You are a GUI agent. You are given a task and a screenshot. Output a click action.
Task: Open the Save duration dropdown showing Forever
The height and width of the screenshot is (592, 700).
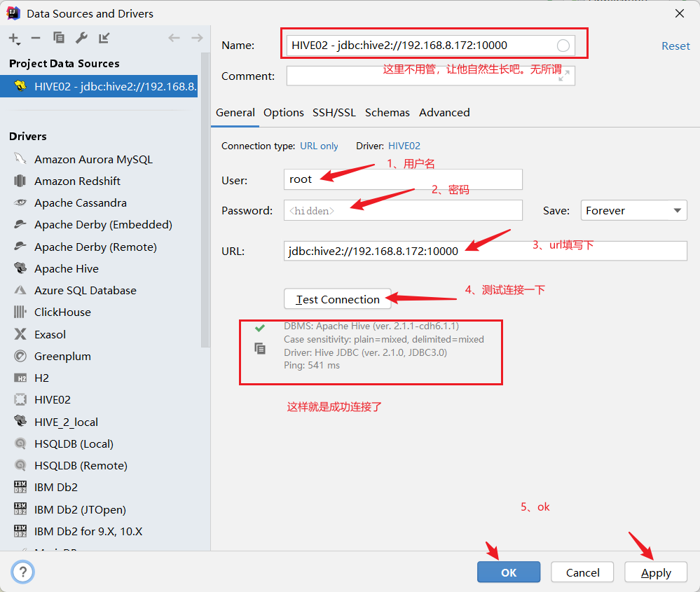point(633,209)
